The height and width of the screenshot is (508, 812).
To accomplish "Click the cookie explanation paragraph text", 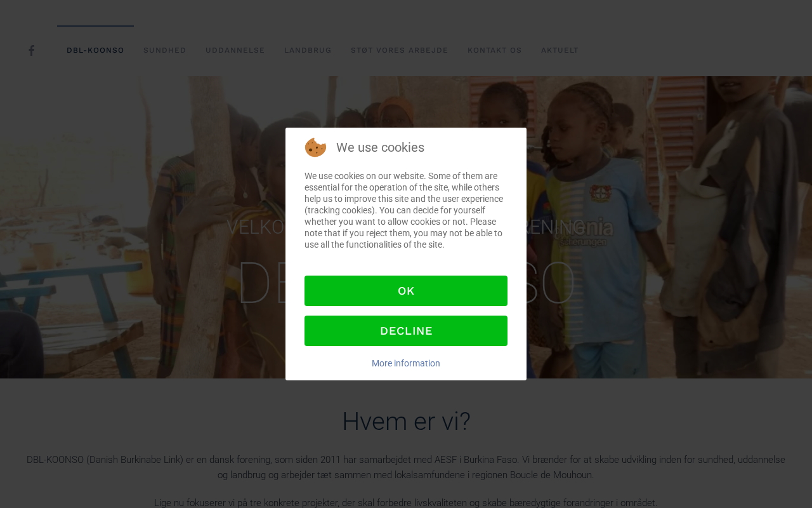I will (x=405, y=210).
